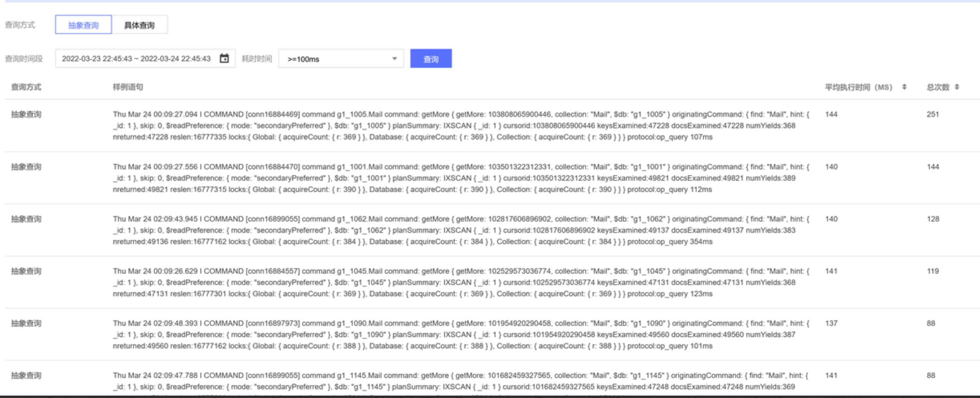Click the blue 查询 button
The image size is (980, 398).
pyautogui.click(x=430, y=59)
